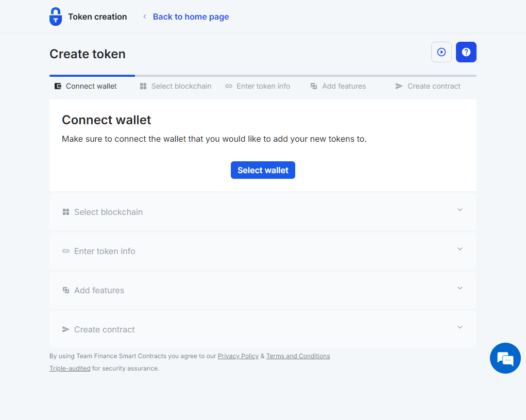The height and width of the screenshot is (420, 526).
Task: Open the Terms and Conditions link
Action: coord(298,356)
